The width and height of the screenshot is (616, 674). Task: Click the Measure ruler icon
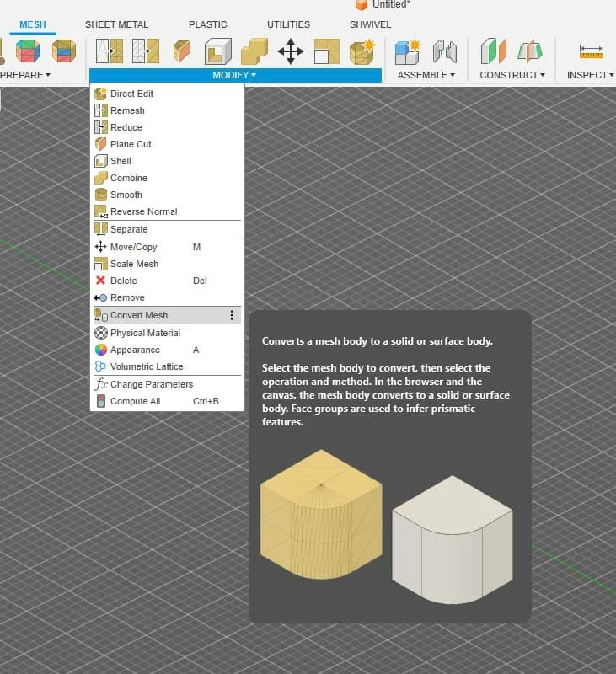click(x=592, y=51)
